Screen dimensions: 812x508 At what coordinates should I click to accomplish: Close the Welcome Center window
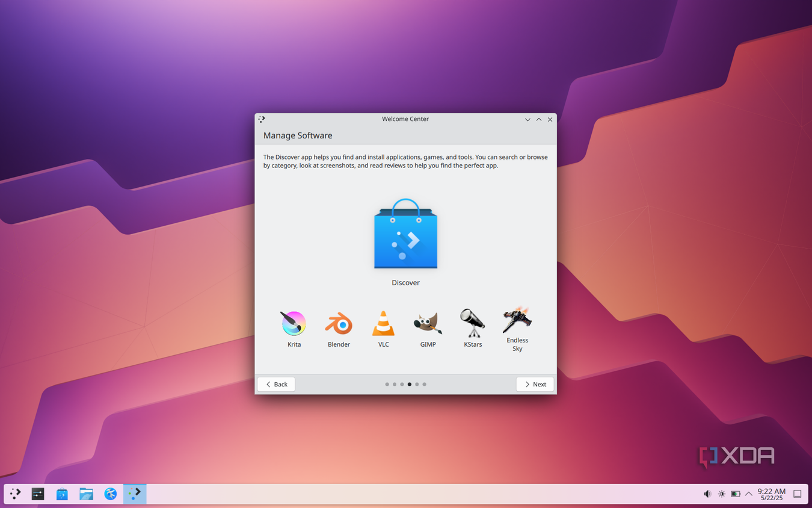coord(550,119)
